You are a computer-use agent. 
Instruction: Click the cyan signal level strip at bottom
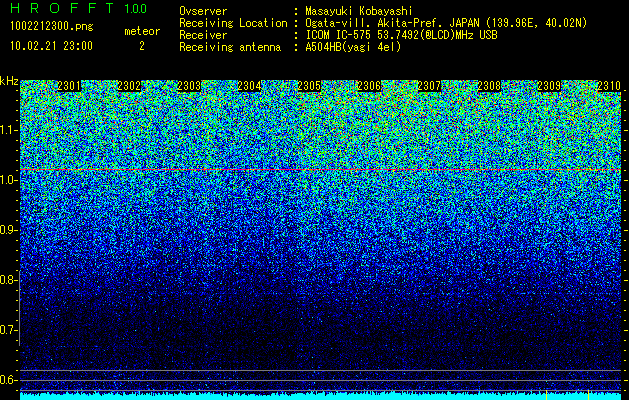[x=321, y=396]
